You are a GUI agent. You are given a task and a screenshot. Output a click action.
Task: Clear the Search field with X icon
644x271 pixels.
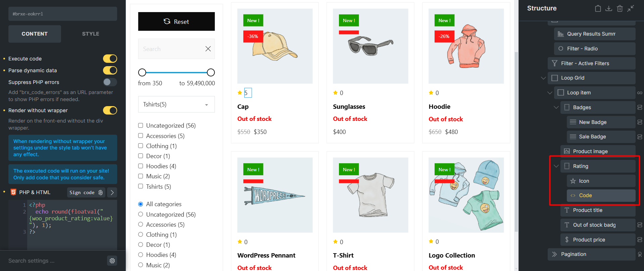pyautogui.click(x=208, y=49)
